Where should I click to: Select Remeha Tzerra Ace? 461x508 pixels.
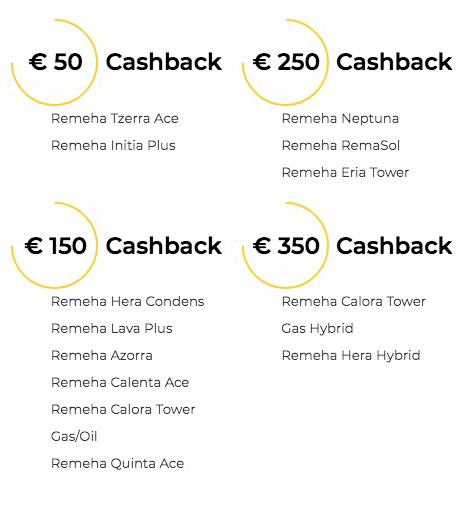coord(115,119)
